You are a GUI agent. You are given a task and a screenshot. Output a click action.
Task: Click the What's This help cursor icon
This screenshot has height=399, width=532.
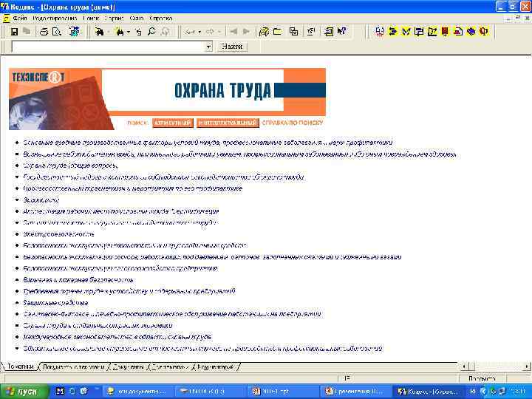(x=341, y=32)
